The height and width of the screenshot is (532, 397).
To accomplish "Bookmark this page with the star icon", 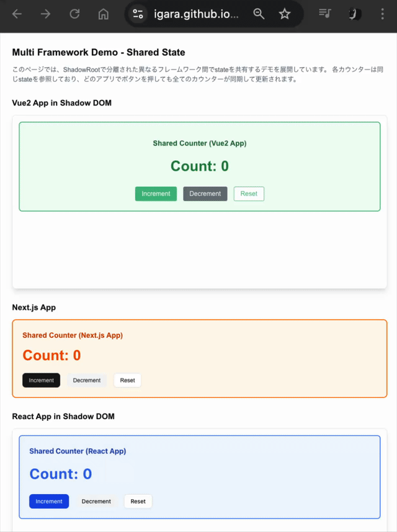I will [285, 14].
